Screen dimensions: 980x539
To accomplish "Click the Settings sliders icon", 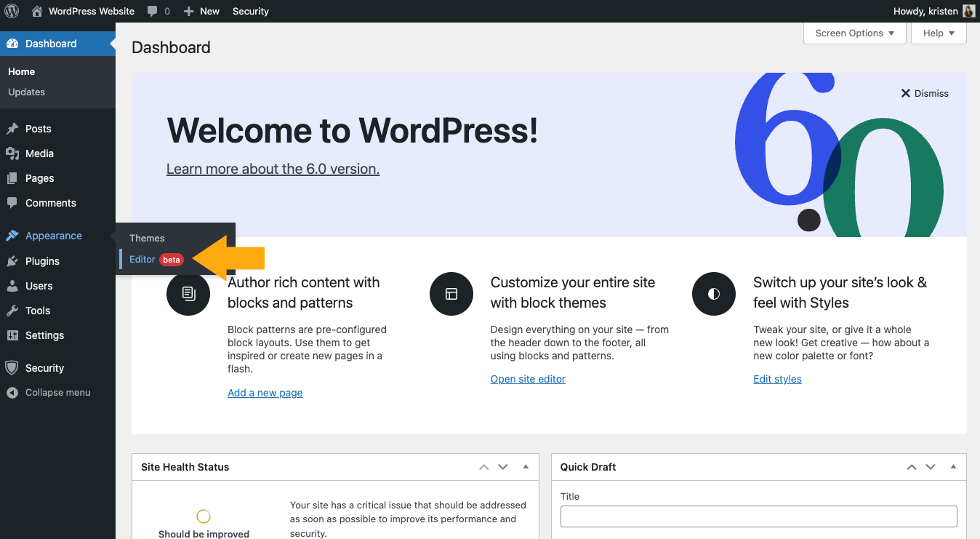I will (x=12, y=335).
